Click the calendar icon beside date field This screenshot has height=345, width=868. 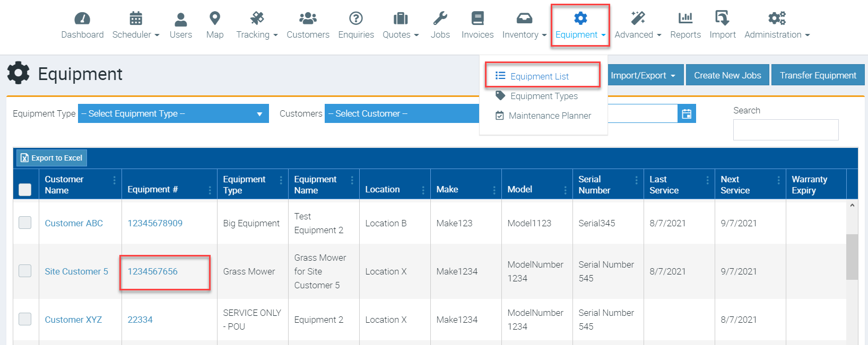pyautogui.click(x=687, y=113)
